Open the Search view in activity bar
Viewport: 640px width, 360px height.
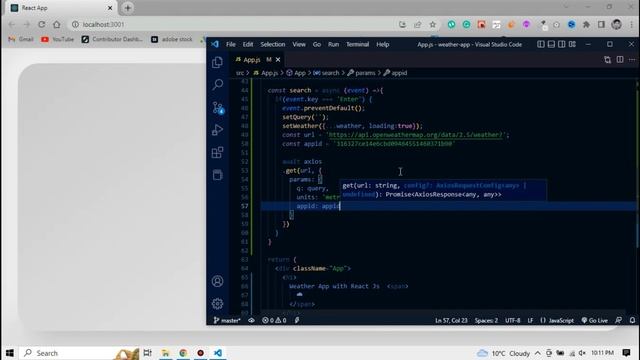click(218, 84)
